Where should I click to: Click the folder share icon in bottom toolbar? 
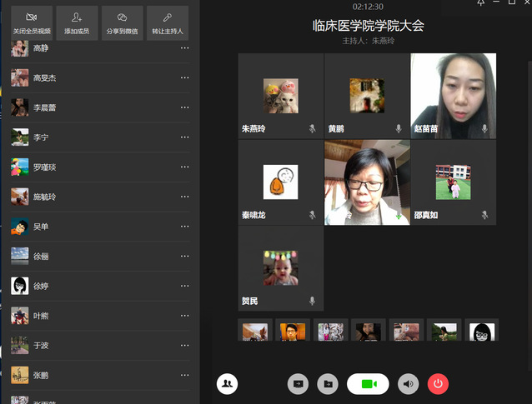(329, 383)
